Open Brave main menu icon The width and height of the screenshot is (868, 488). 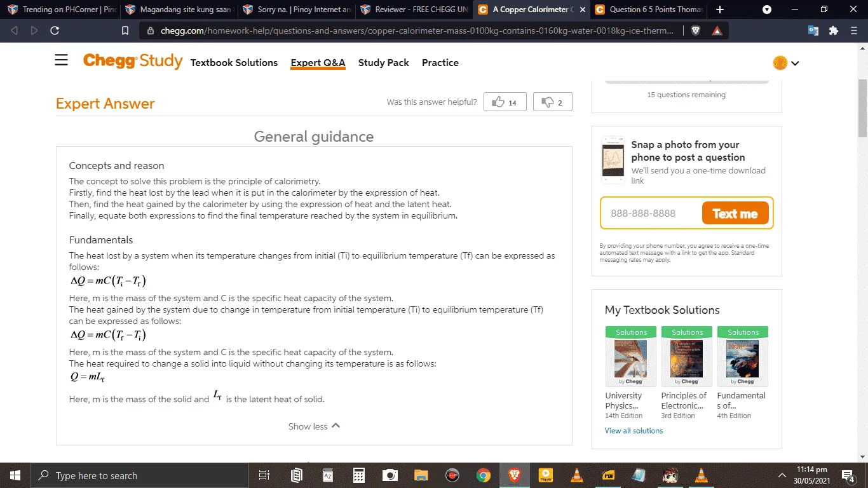(854, 30)
